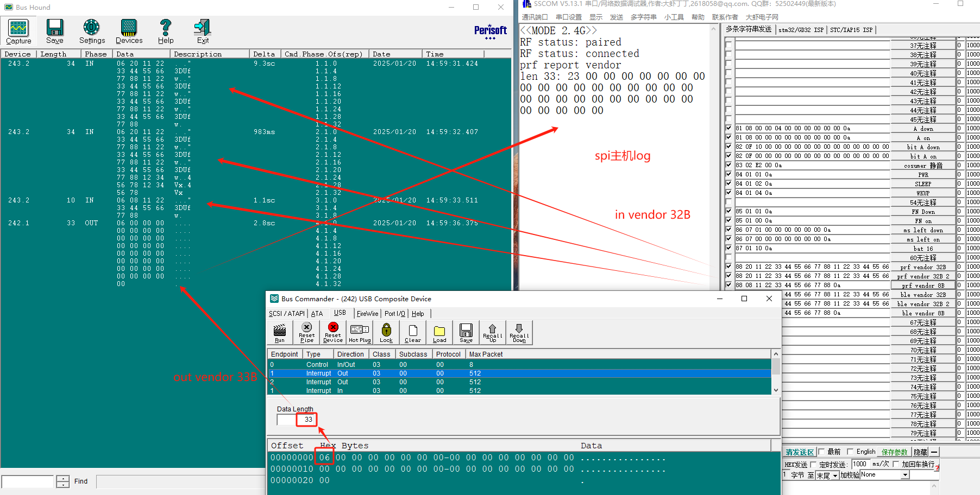
Task: Open 串口设置 menu in SSCOM
Action: click(569, 17)
